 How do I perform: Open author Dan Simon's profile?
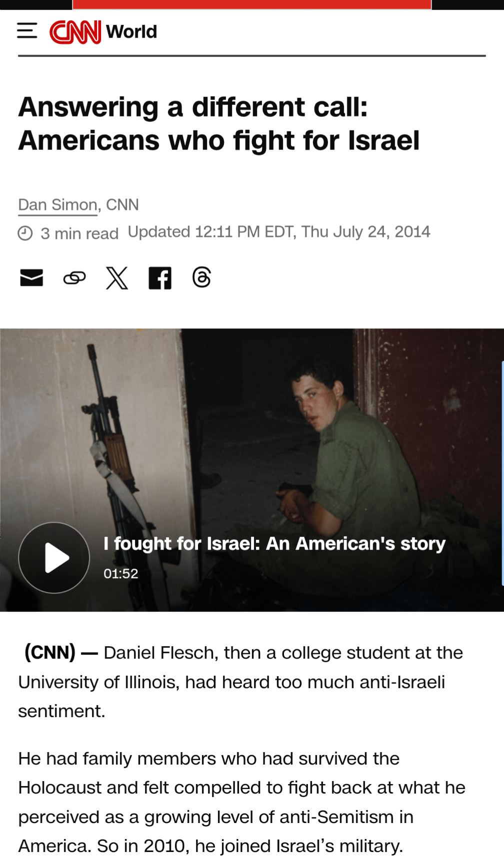[x=57, y=205]
